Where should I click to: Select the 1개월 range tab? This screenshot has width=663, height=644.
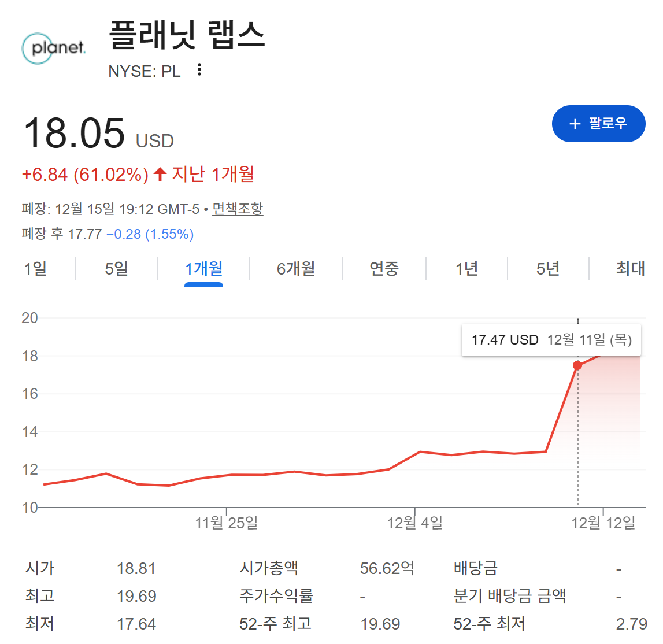[204, 268]
